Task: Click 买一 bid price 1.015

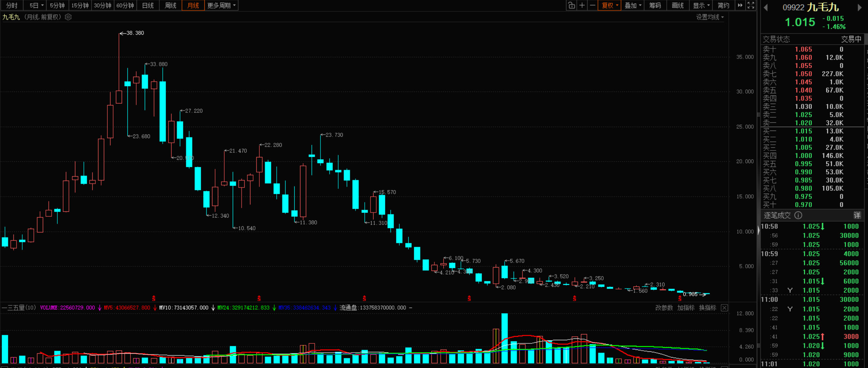Action: (803, 131)
